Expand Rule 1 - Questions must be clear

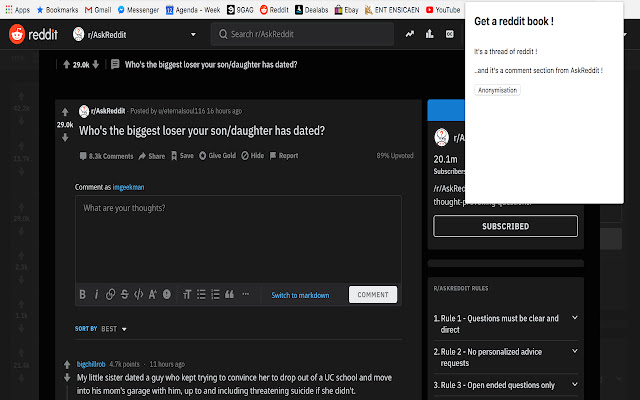tap(505, 324)
